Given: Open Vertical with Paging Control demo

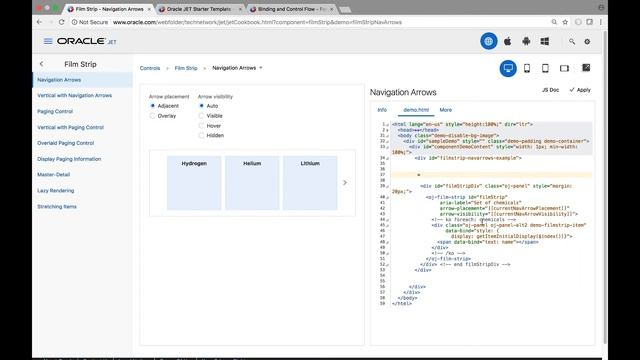Looking at the screenshot, I should point(71,127).
